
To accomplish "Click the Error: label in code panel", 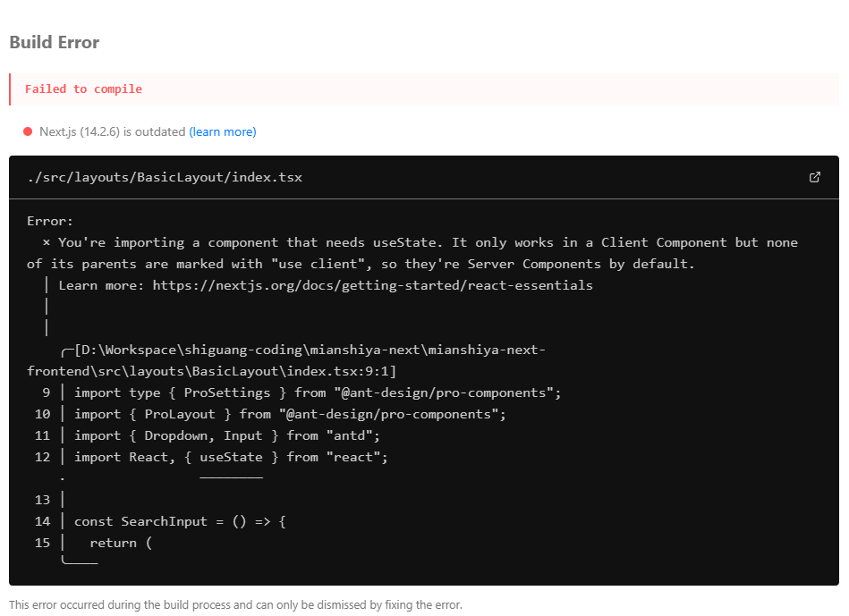I will point(50,221).
